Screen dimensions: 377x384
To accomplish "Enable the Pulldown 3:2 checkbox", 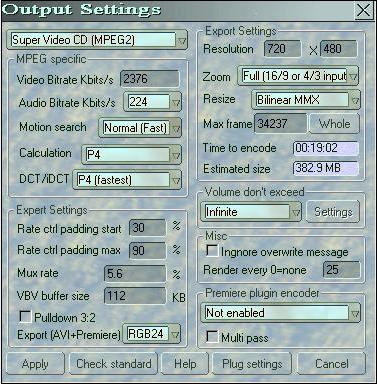I will (x=26, y=317).
